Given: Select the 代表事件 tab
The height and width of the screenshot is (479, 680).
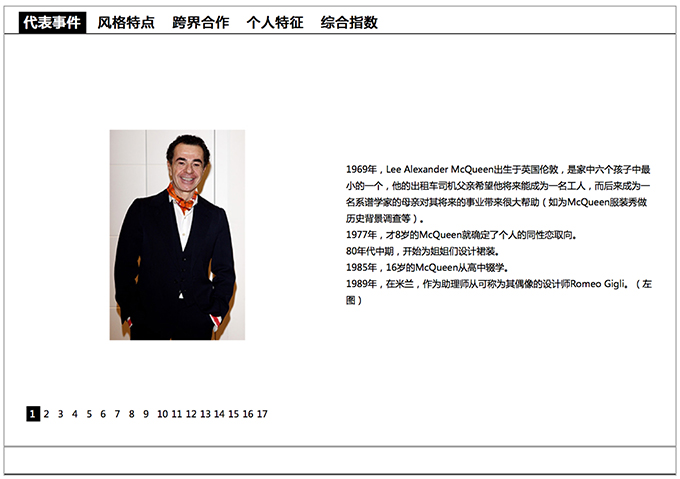Looking at the screenshot, I should click(x=52, y=23).
